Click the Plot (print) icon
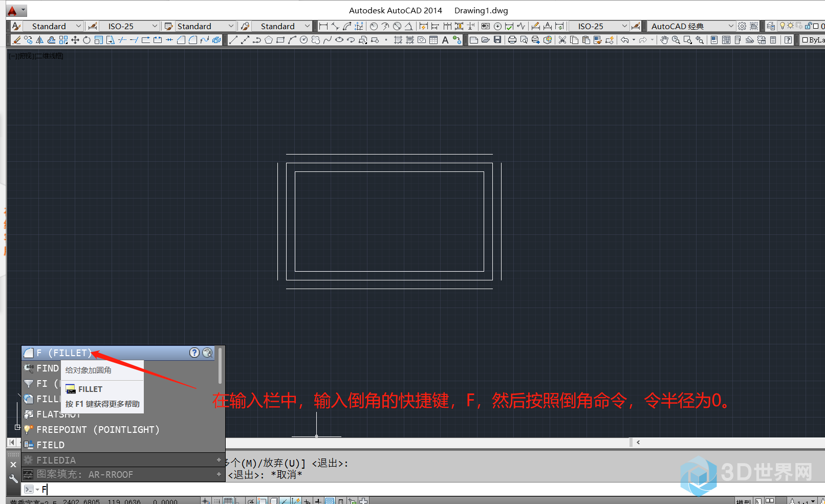This screenshot has height=504, width=825. pos(512,40)
